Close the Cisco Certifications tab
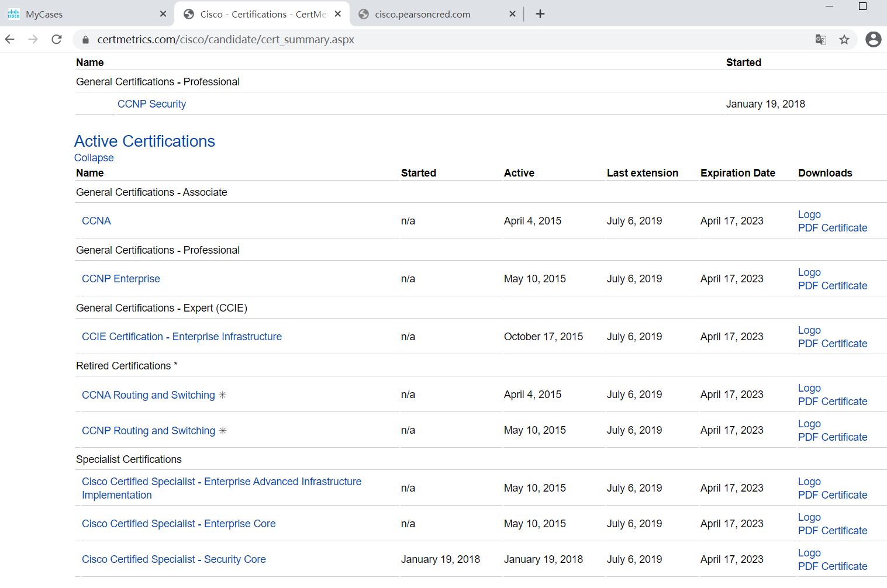Viewport: 887px width, 588px height. tap(338, 13)
